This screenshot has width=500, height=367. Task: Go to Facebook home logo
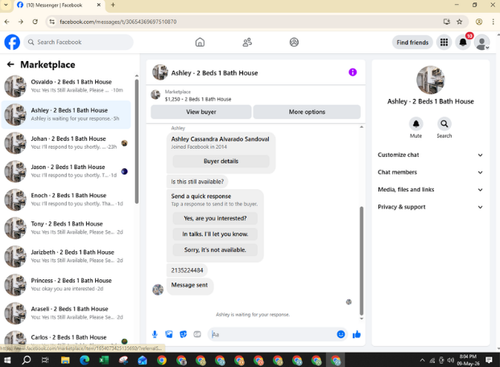coord(12,42)
